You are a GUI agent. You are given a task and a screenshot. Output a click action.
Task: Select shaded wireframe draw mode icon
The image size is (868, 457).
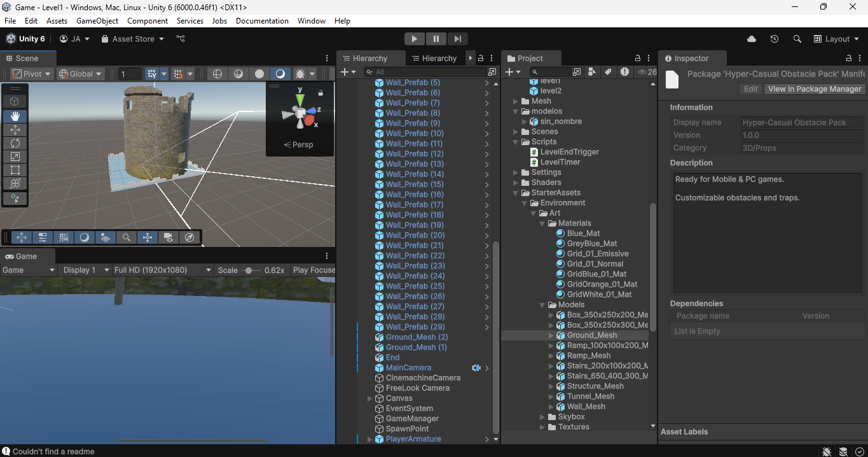coord(238,74)
